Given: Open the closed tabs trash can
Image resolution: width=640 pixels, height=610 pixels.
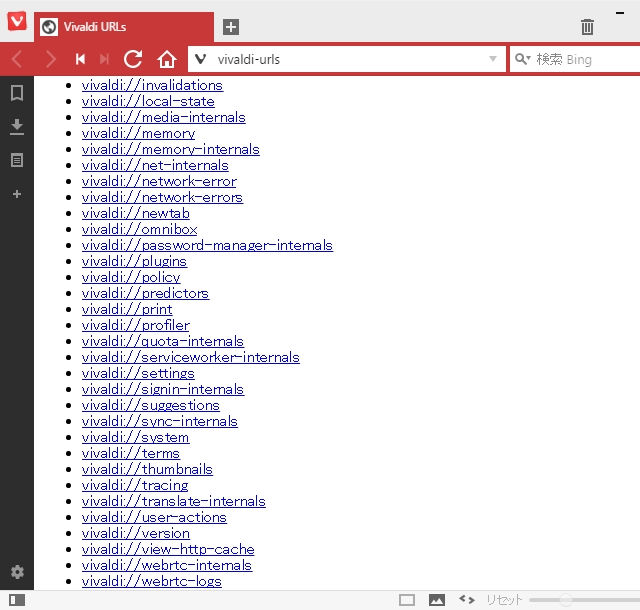Looking at the screenshot, I should (x=587, y=27).
